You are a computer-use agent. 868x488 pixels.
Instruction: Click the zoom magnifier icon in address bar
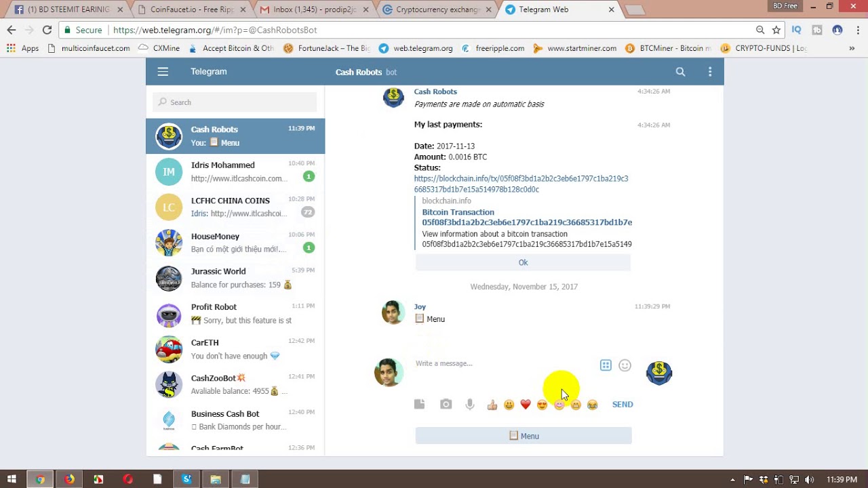[760, 30]
